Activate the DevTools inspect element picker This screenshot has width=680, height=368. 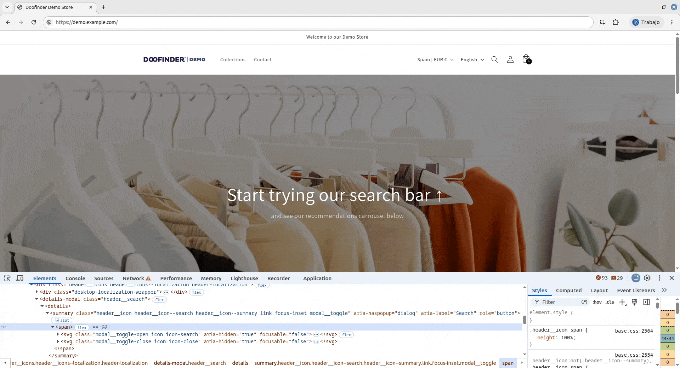click(x=7, y=278)
